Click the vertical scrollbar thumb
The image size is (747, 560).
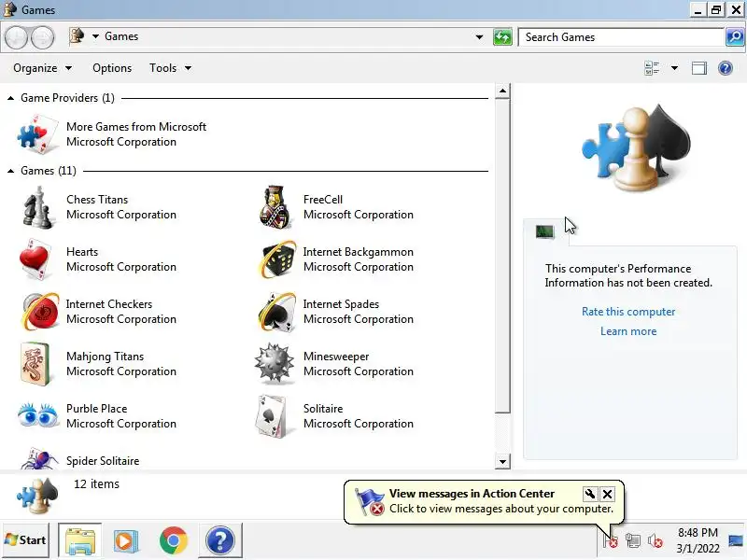point(502,255)
